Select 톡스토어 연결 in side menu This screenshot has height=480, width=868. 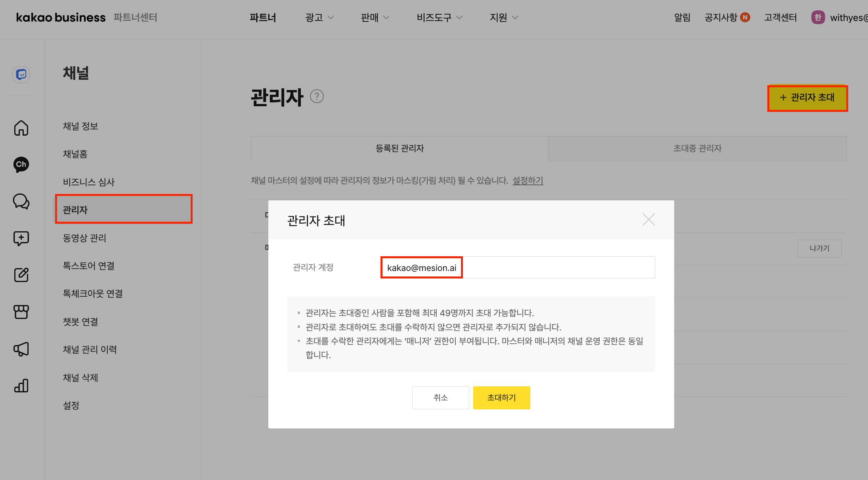pyautogui.click(x=89, y=266)
